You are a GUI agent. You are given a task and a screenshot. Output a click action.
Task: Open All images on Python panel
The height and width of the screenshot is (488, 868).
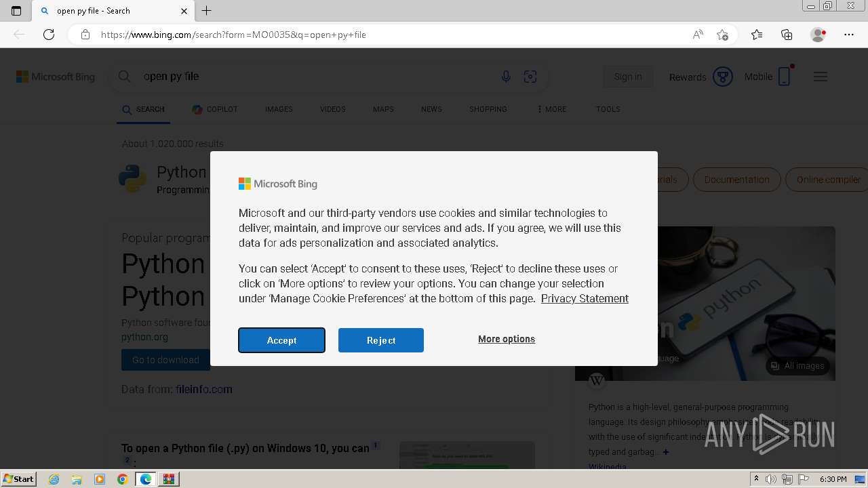point(797,366)
